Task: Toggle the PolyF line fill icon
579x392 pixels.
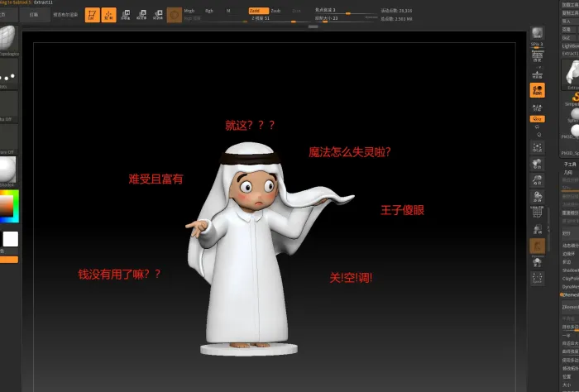Action: [538, 213]
